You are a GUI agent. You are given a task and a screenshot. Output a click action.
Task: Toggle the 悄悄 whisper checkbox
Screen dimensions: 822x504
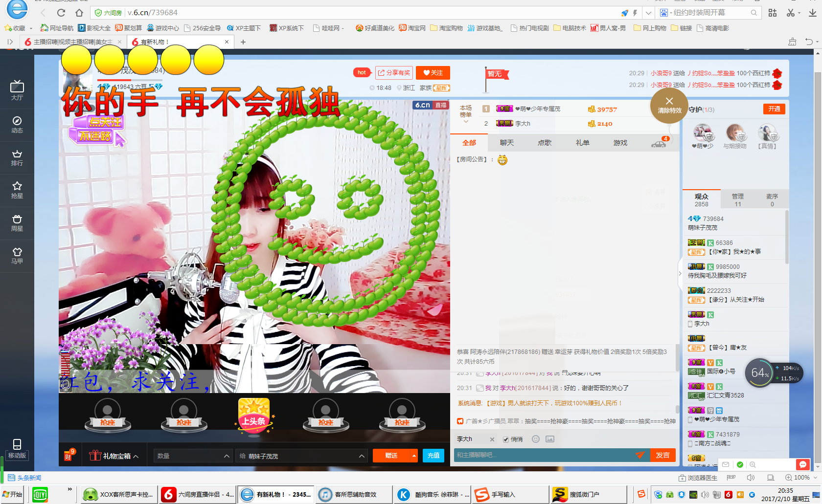coord(506,439)
